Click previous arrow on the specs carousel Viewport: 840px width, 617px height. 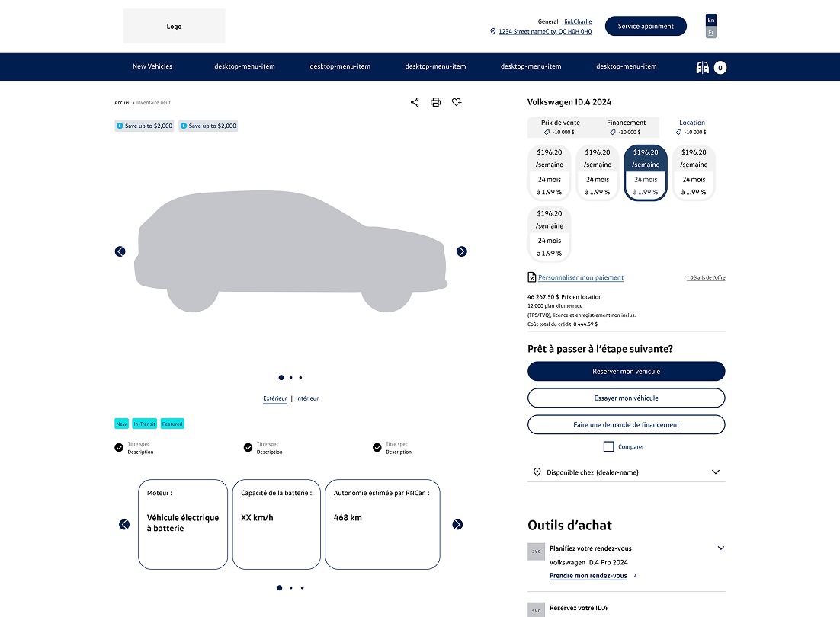click(123, 524)
